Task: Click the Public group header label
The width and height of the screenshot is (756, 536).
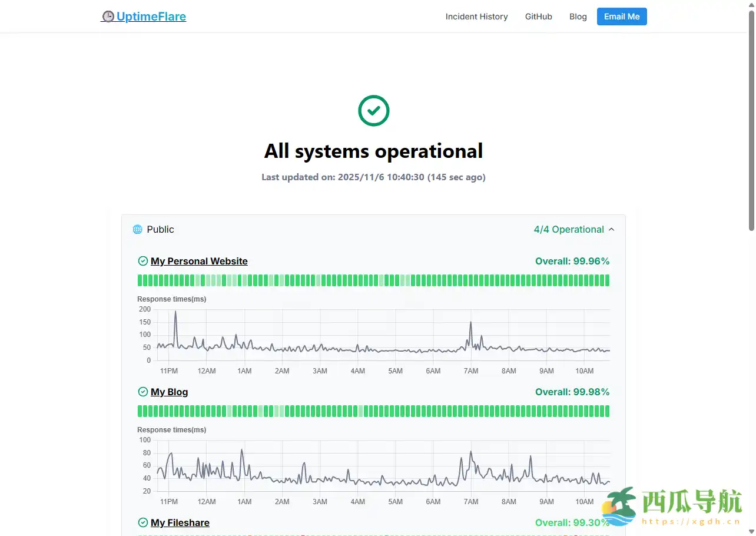Action: tap(160, 230)
